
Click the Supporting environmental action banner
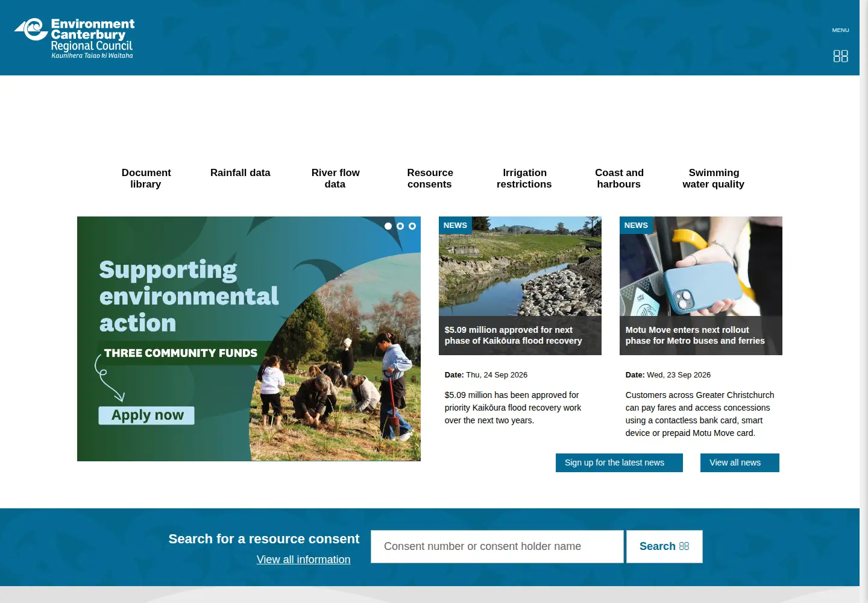[249, 339]
